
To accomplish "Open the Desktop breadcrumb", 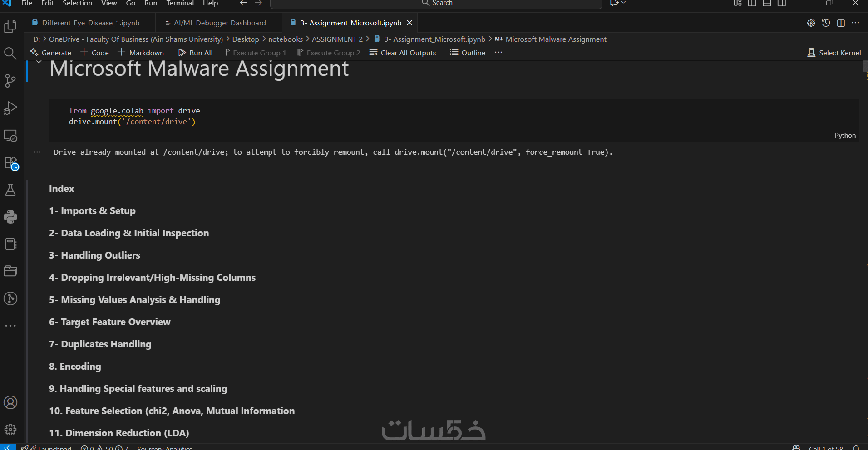I will [246, 39].
